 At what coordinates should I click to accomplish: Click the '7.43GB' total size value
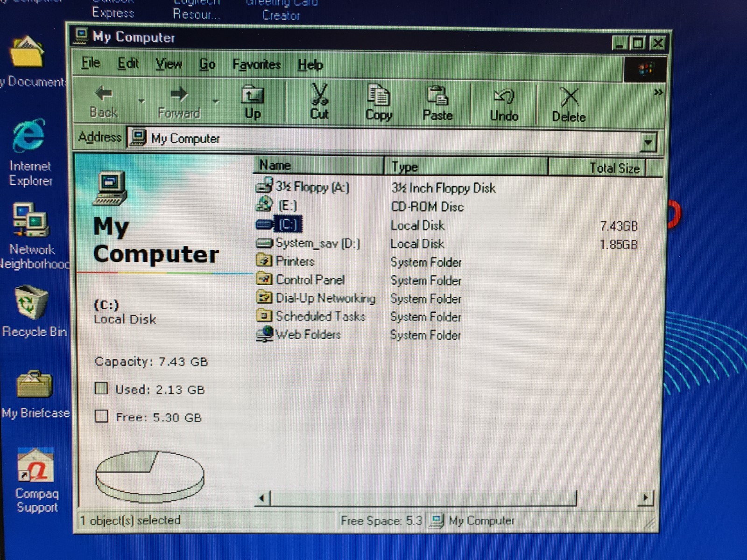point(618,226)
